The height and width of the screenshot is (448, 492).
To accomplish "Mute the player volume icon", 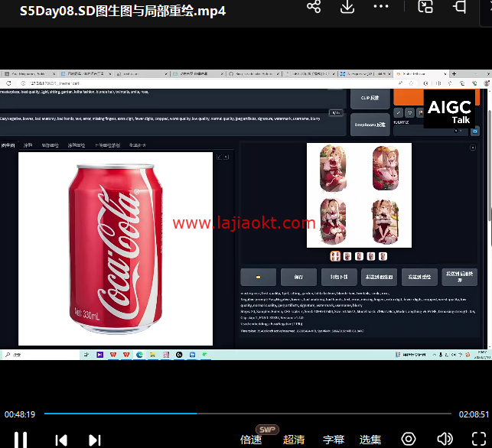I will pyautogui.click(x=445, y=439).
